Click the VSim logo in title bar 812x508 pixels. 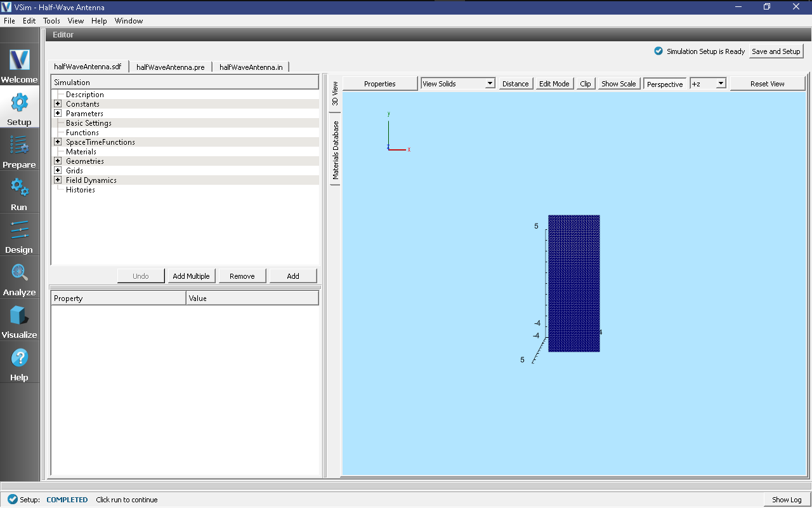[7, 7]
